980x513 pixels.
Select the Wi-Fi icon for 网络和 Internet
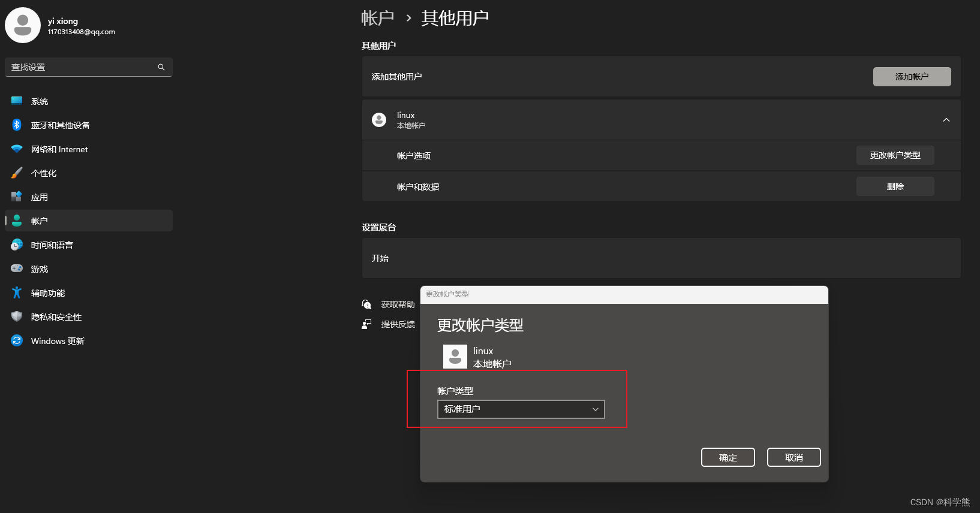click(17, 149)
